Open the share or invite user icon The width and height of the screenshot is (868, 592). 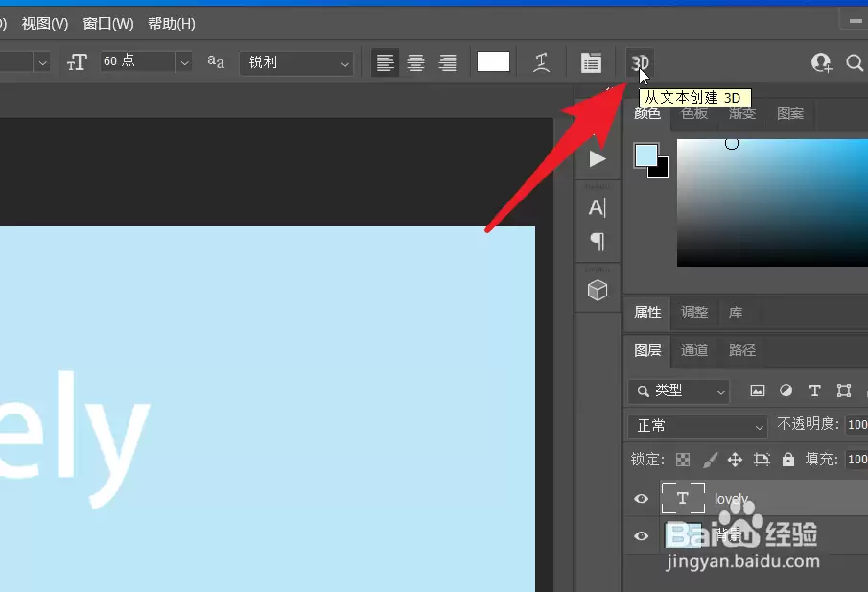821,62
